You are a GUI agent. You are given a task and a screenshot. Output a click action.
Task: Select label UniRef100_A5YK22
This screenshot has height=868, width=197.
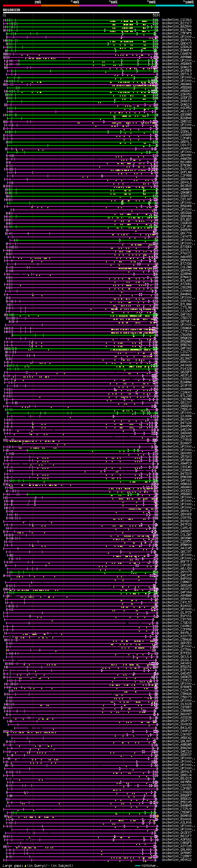(177, 860)
